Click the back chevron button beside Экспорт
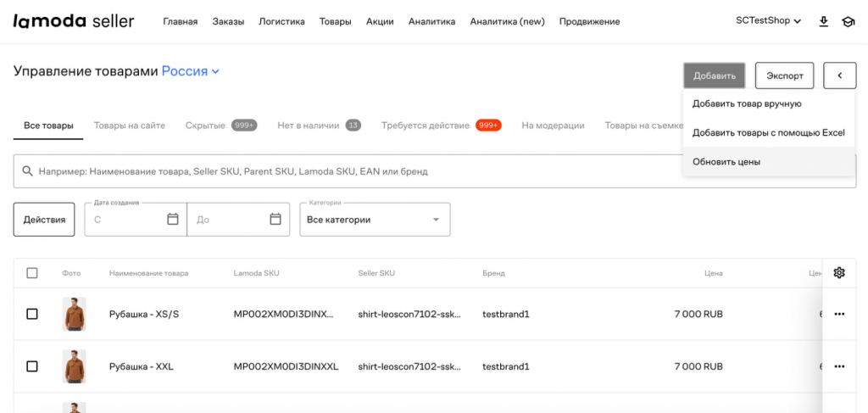The width and height of the screenshot is (868, 413). click(839, 75)
